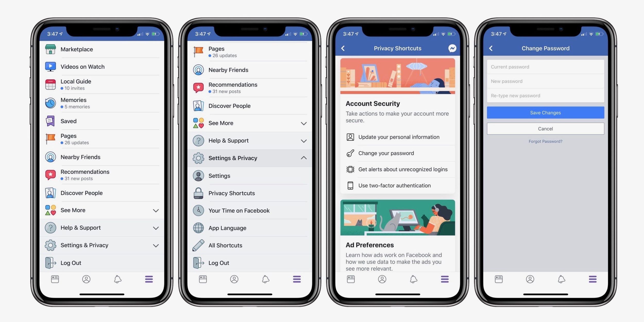Click the Forgot Password link
The image size is (644, 322).
coord(545,141)
